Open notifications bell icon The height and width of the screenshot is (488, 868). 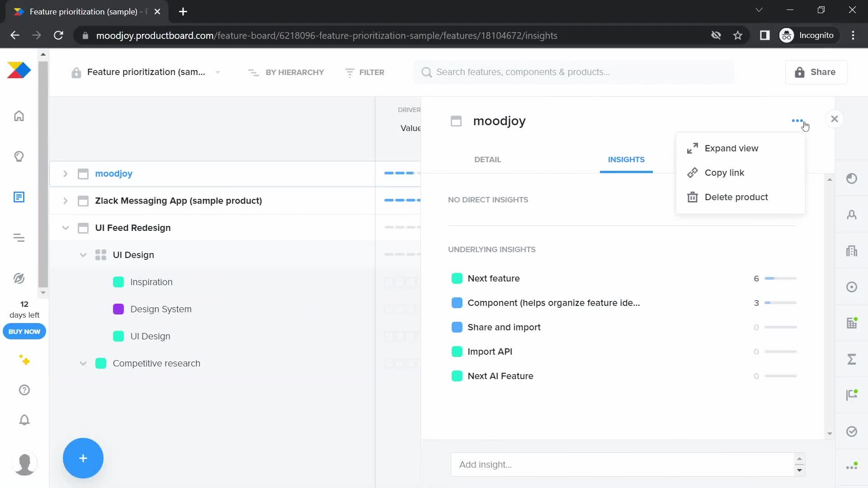24,420
